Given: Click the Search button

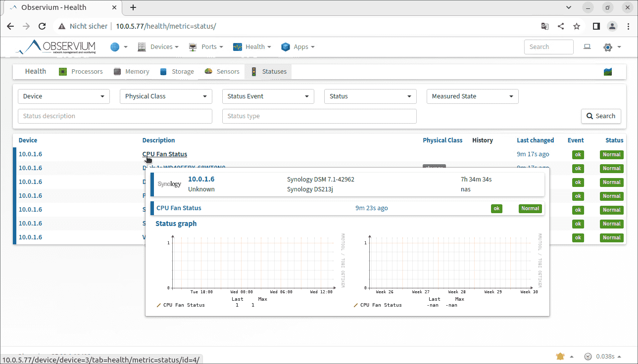Looking at the screenshot, I should pyautogui.click(x=601, y=116).
